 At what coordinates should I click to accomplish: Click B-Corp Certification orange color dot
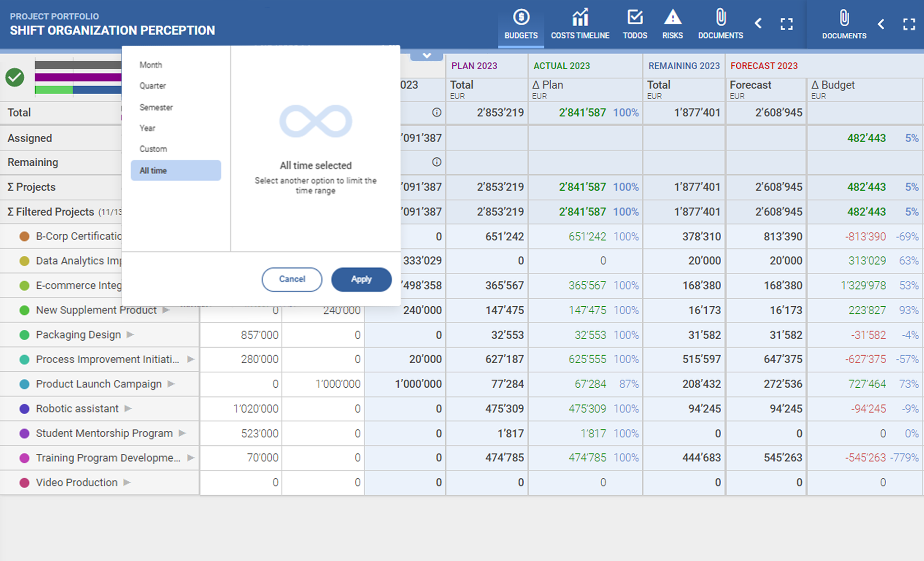coord(24,236)
